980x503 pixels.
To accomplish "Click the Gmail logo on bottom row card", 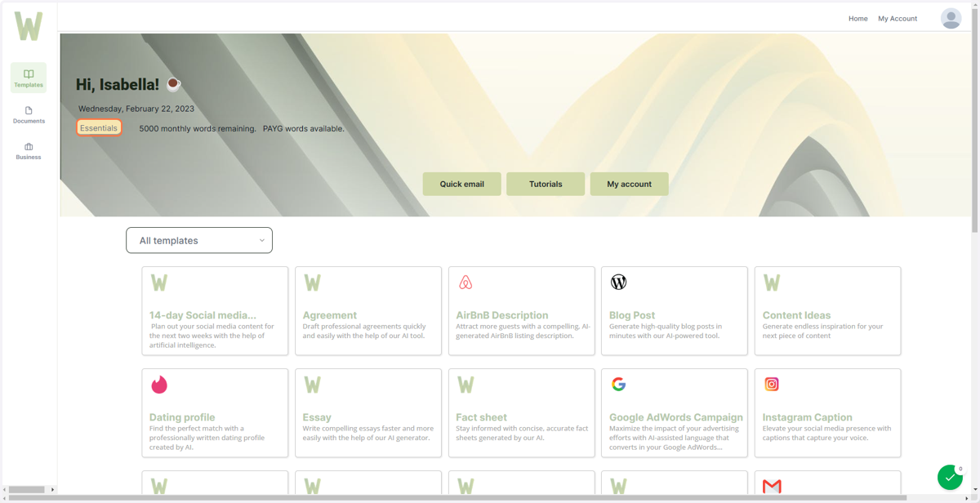I will pyautogui.click(x=772, y=487).
